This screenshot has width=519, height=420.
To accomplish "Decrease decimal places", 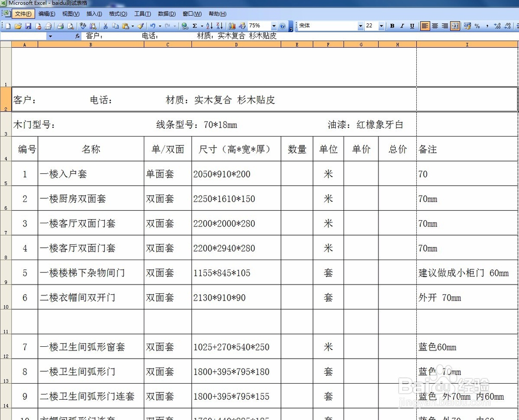I will (x=508, y=26).
